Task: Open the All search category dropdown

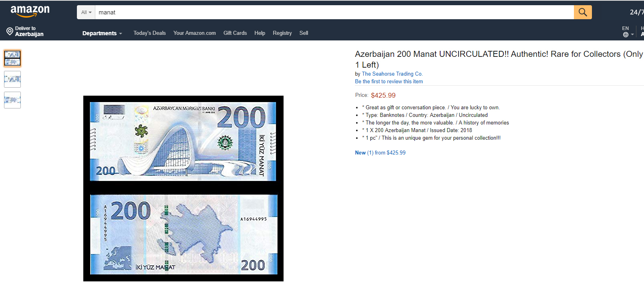Action: [86, 12]
